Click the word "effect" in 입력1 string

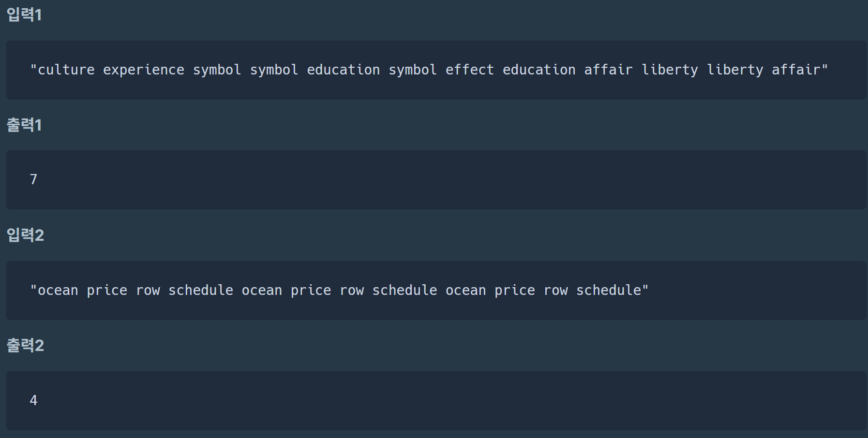[x=470, y=70]
